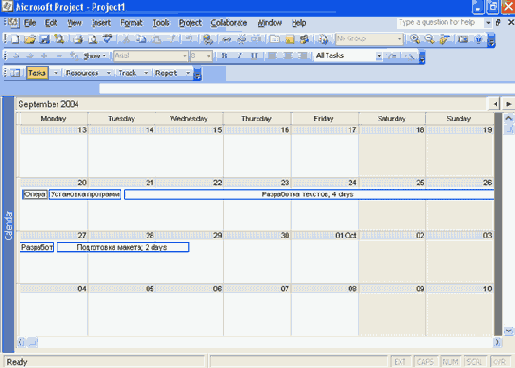Print the calendar view

pos(78,39)
